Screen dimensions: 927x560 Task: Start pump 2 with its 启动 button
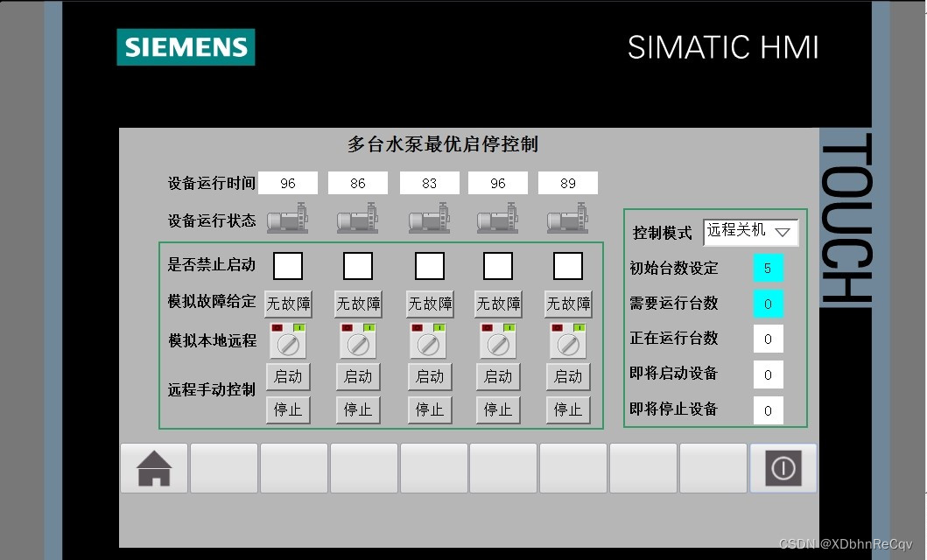358,377
